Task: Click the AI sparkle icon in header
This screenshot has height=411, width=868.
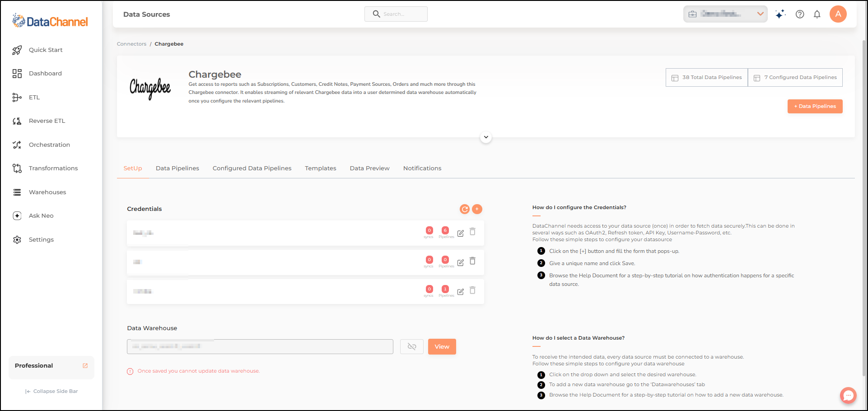Action: click(780, 14)
